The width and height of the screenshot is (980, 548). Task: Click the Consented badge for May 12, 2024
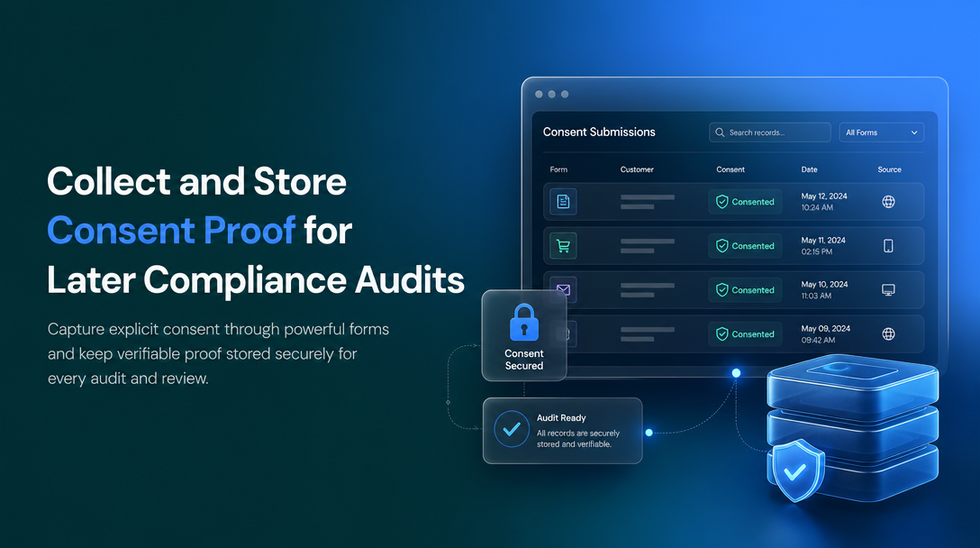pyautogui.click(x=745, y=201)
